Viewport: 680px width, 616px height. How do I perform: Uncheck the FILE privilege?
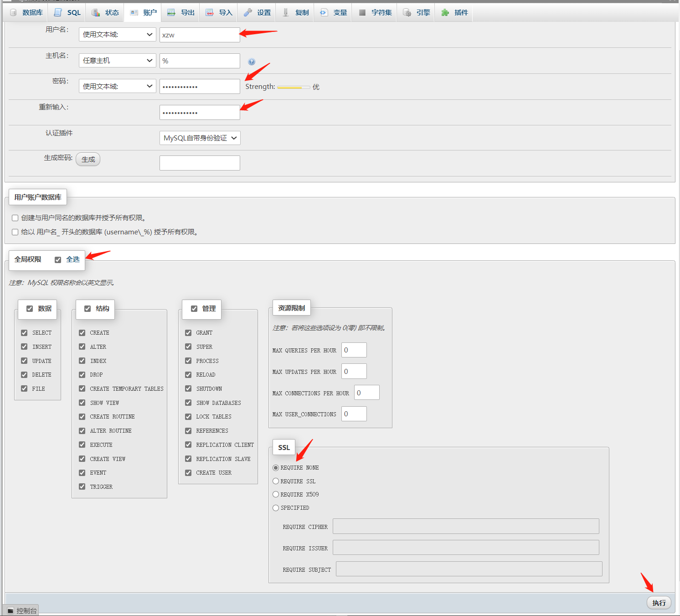point(24,389)
